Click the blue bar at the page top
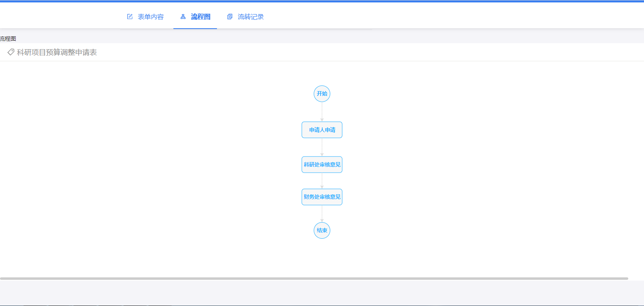Image resolution: width=644 pixels, height=306 pixels. pyautogui.click(x=322, y=1)
